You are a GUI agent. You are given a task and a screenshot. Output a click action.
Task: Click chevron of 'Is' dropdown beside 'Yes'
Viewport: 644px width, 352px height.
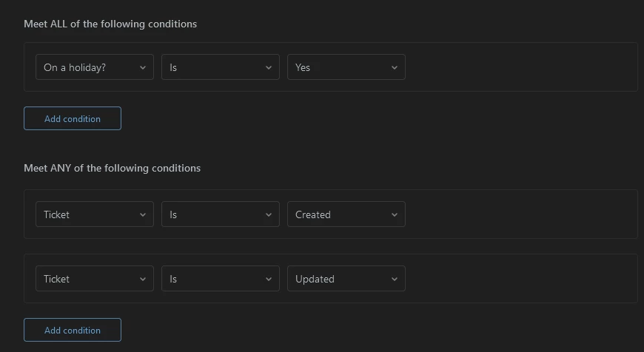[268, 67]
